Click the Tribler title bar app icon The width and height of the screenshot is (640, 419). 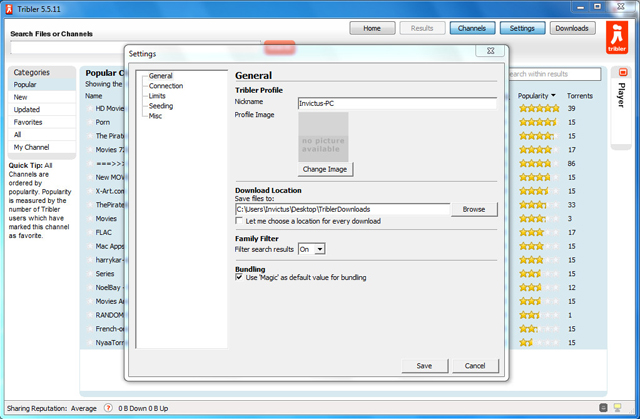tap(10, 8)
